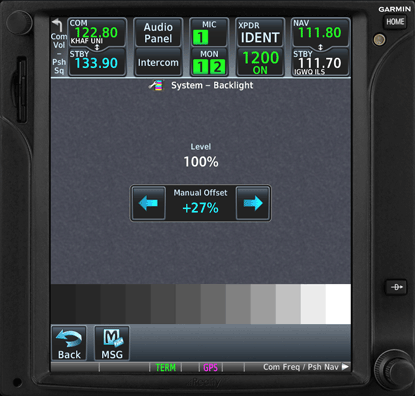Hit the Direct-To button on bezel
Image resolution: width=415 pixels, height=396 pixels.
pyautogui.click(x=396, y=287)
